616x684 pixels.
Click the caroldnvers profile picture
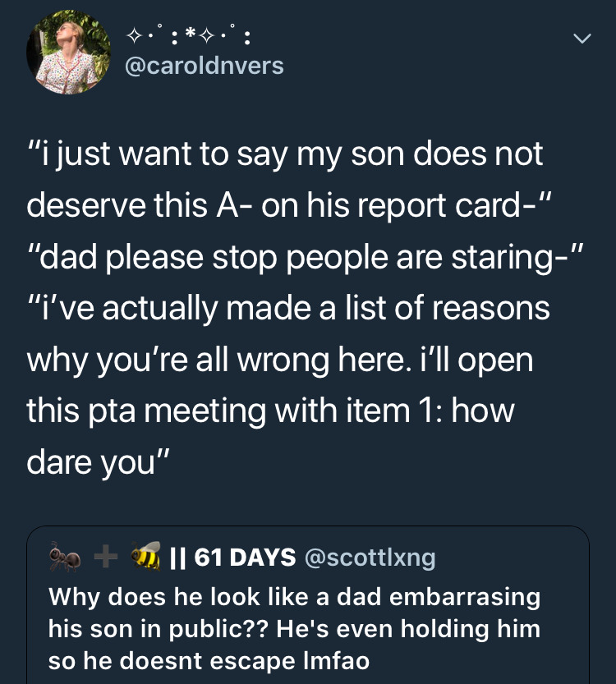point(69,53)
